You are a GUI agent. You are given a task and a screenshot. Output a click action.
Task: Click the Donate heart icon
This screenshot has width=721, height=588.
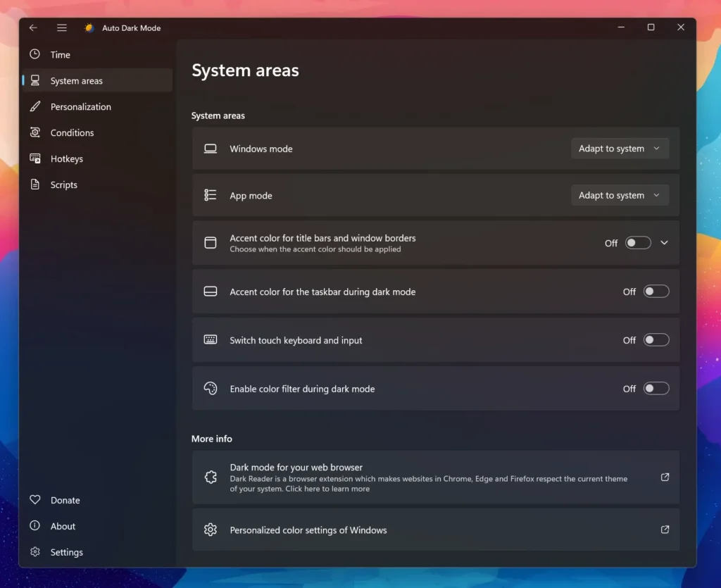(35, 500)
